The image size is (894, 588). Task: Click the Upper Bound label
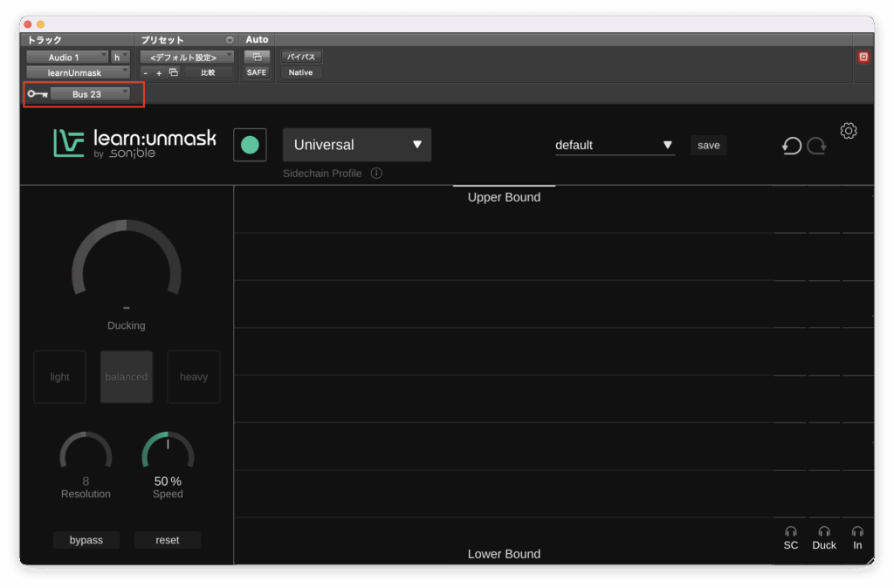(504, 197)
